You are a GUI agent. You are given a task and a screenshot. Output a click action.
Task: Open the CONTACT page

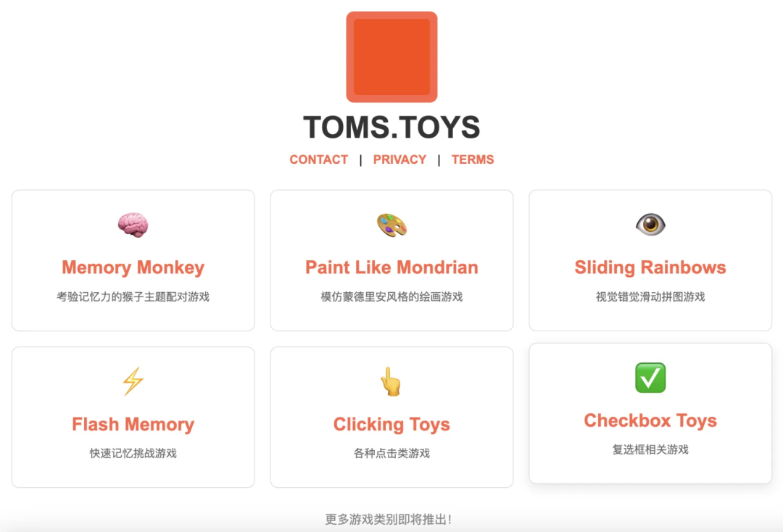coord(318,159)
